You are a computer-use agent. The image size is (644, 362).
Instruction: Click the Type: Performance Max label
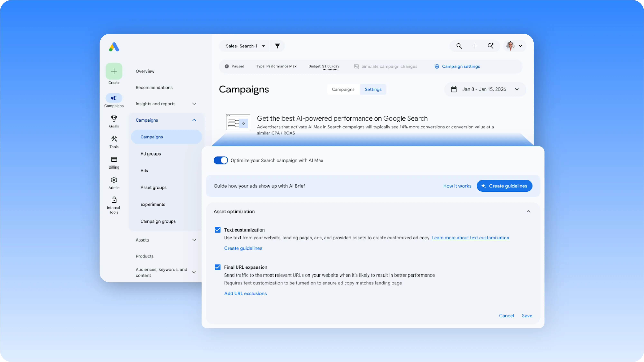click(x=276, y=66)
